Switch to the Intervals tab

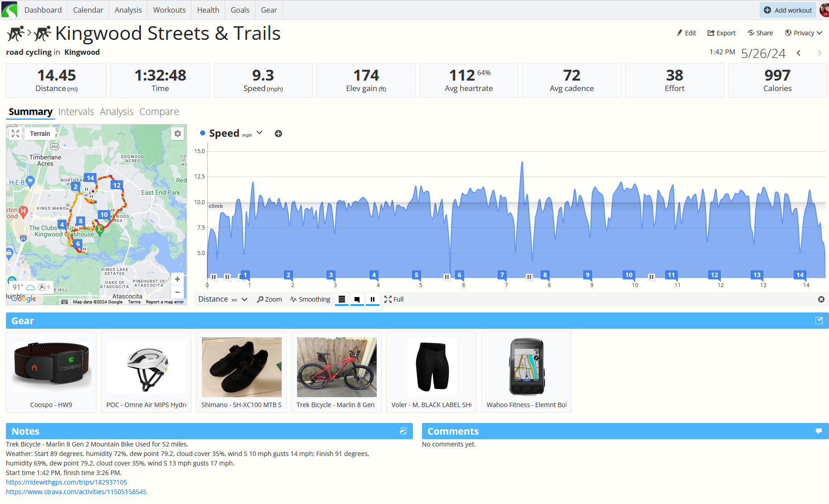point(76,112)
